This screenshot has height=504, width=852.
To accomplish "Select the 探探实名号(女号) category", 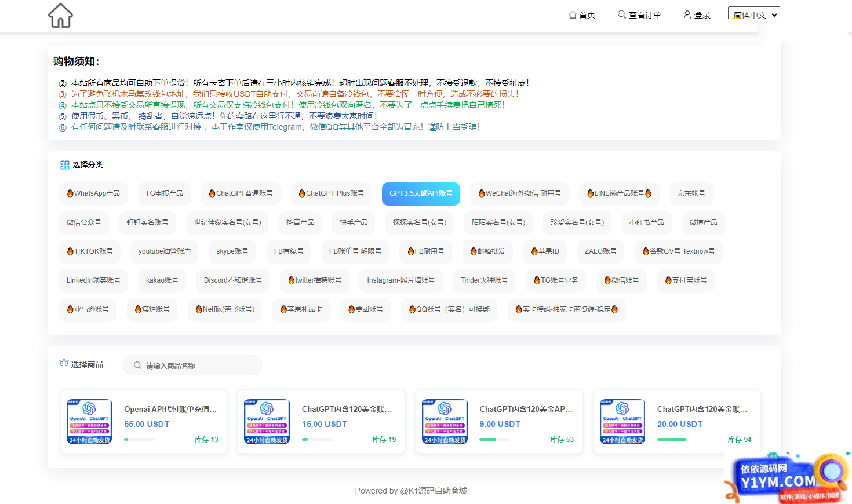I will tap(420, 222).
